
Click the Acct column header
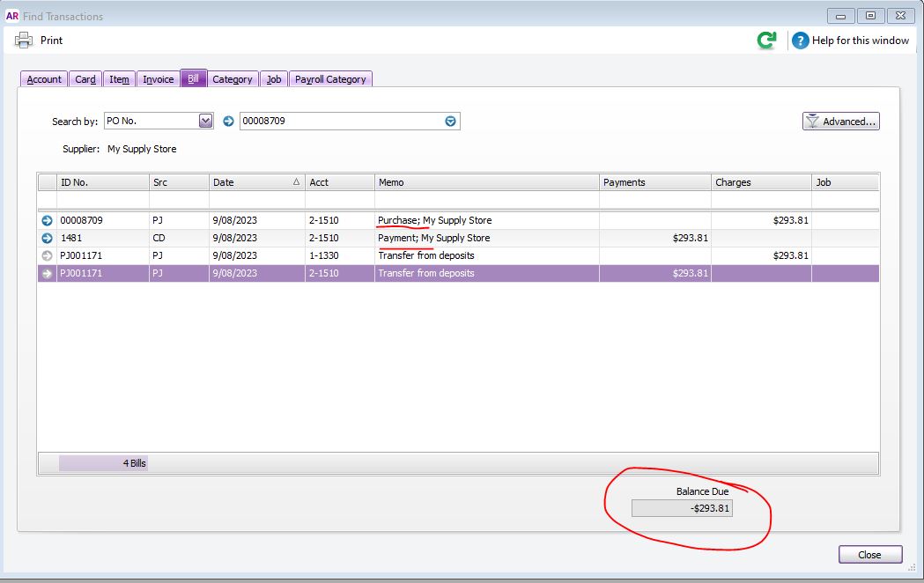pos(340,182)
